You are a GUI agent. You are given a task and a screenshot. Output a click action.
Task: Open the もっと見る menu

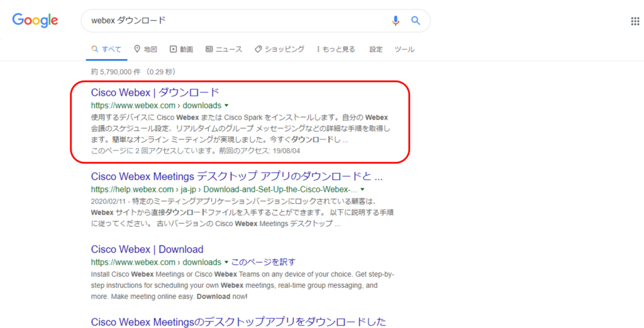336,49
